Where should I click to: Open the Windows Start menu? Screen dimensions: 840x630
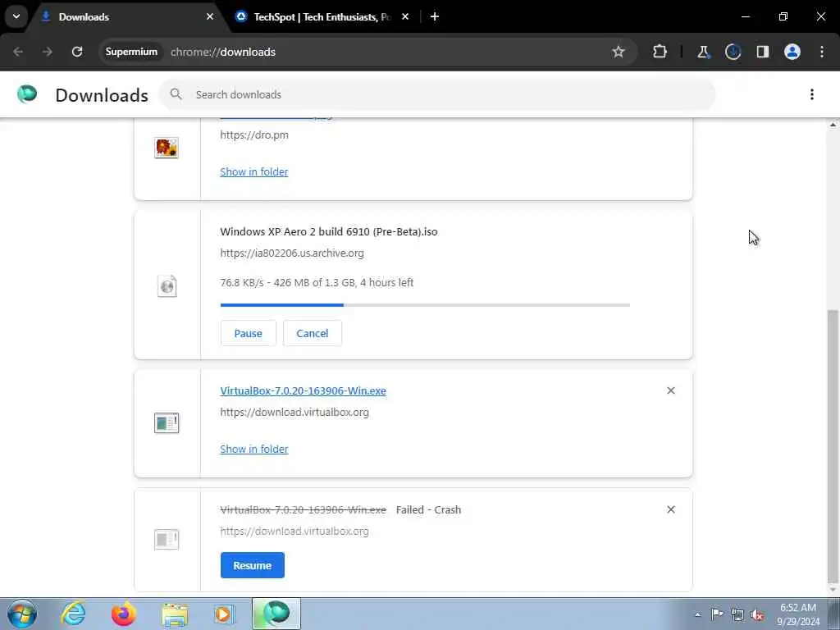(21, 614)
